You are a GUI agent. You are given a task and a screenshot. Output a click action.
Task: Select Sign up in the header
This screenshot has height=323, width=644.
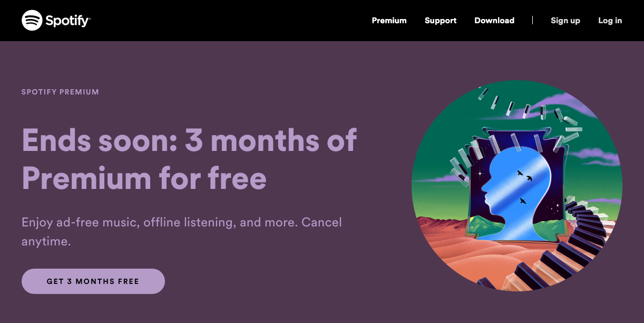(x=565, y=21)
